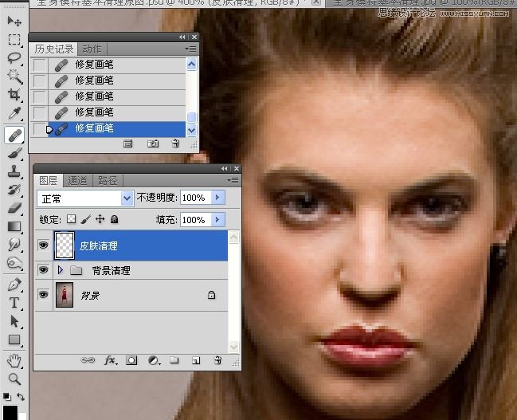Click the delete layer trash icon
The width and height of the screenshot is (517, 420).
(217, 361)
